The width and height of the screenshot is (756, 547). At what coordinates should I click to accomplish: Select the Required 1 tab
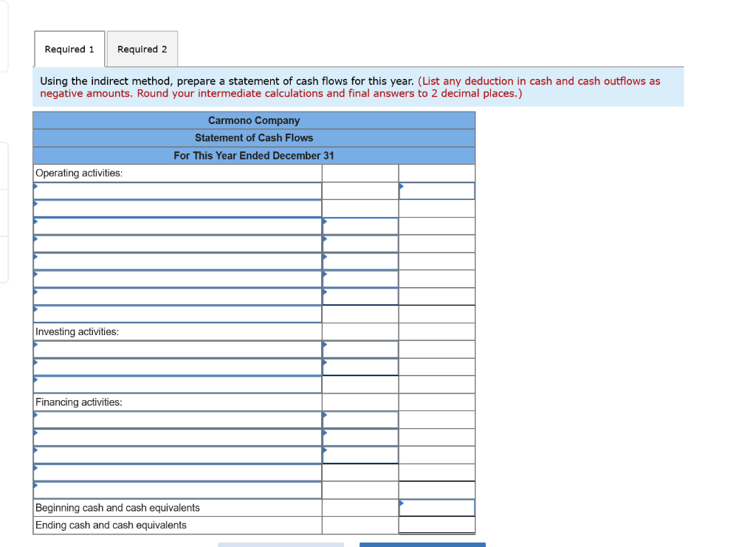(x=69, y=49)
